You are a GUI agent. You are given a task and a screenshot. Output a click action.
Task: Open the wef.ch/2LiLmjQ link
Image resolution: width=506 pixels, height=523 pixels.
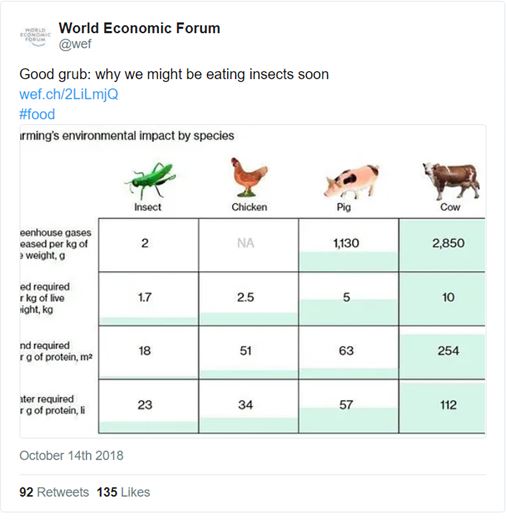point(69,94)
